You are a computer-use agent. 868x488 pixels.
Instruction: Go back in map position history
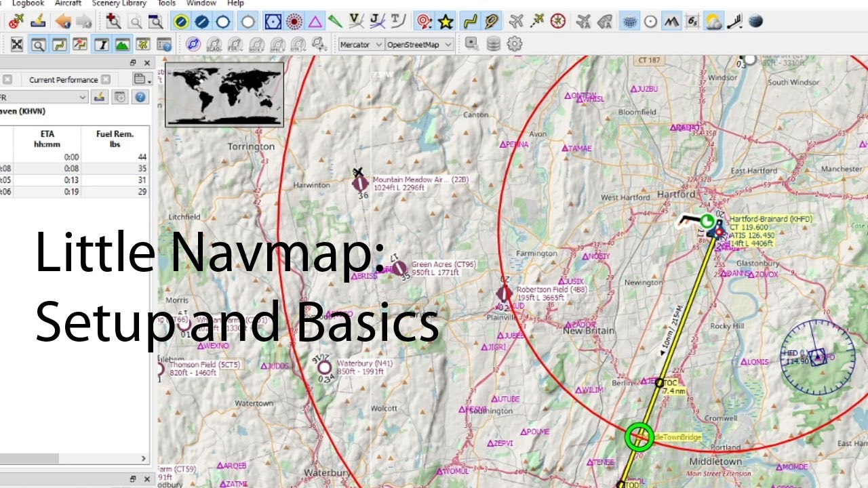(63, 22)
